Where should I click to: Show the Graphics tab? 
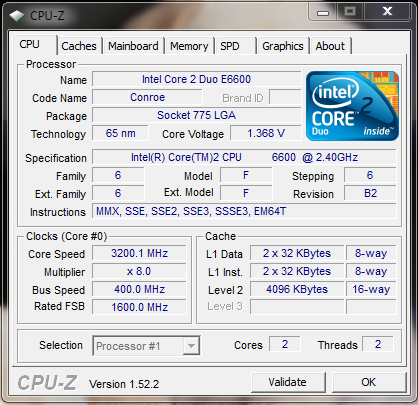click(x=283, y=46)
